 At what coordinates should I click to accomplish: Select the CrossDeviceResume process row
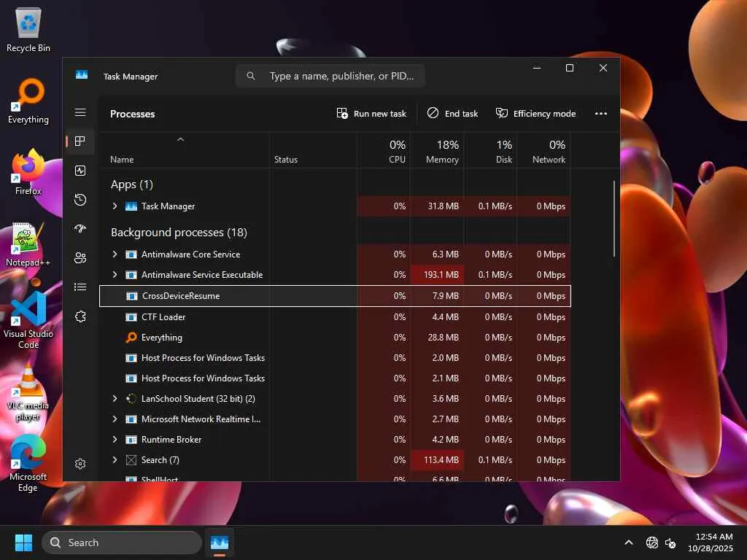point(335,296)
